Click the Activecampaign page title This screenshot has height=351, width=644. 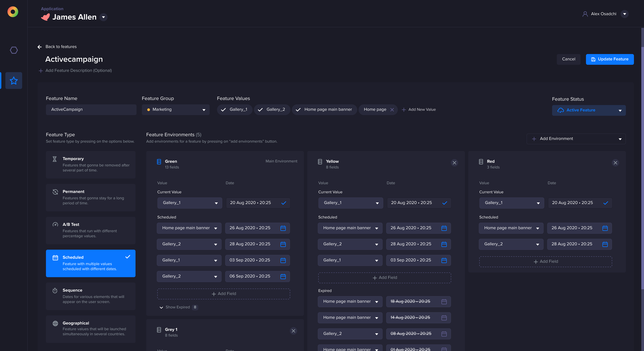pyautogui.click(x=74, y=59)
